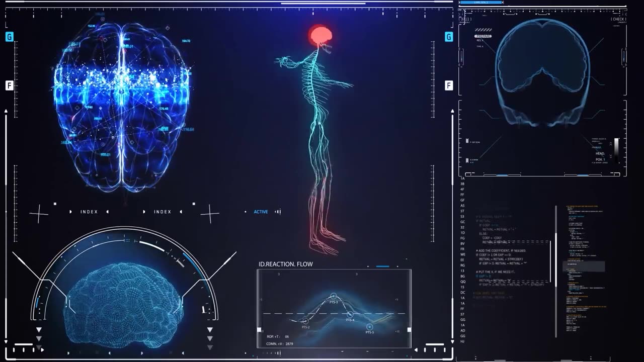
Task: Select the PTS-5 point on the reaction flow chart
Action: tap(369, 327)
